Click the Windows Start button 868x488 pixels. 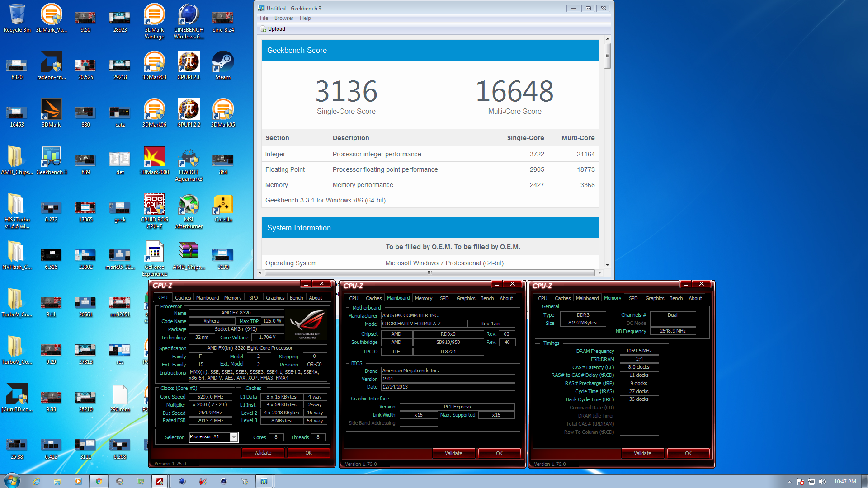click(x=12, y=481)
